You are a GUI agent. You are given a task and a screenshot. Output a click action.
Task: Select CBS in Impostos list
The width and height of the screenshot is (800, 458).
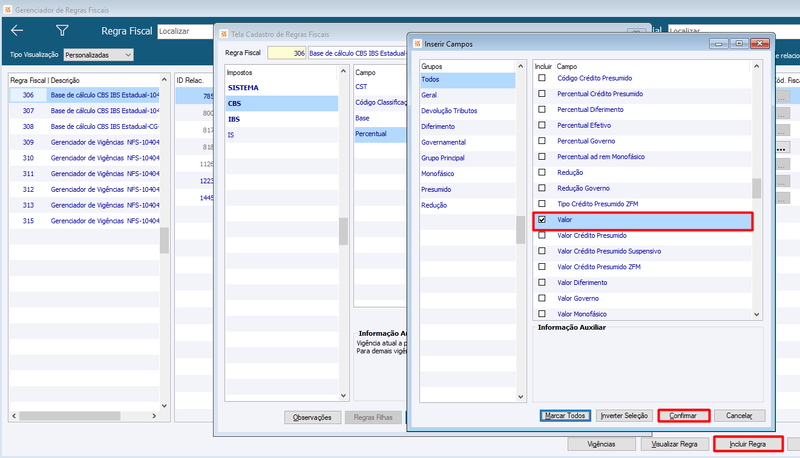pyautogui.click(x=282, y=104)
